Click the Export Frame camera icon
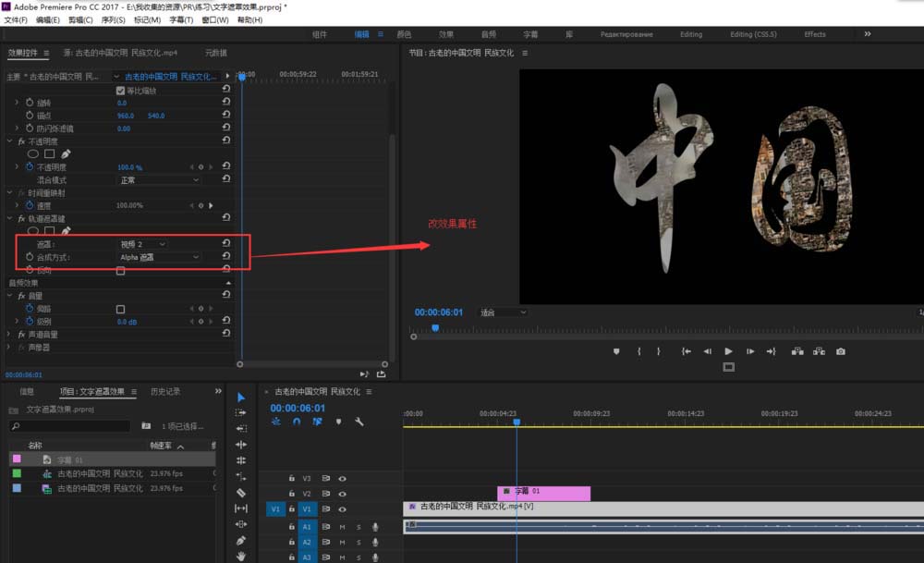This screenshot has width=924, height=563. (840, 351)
